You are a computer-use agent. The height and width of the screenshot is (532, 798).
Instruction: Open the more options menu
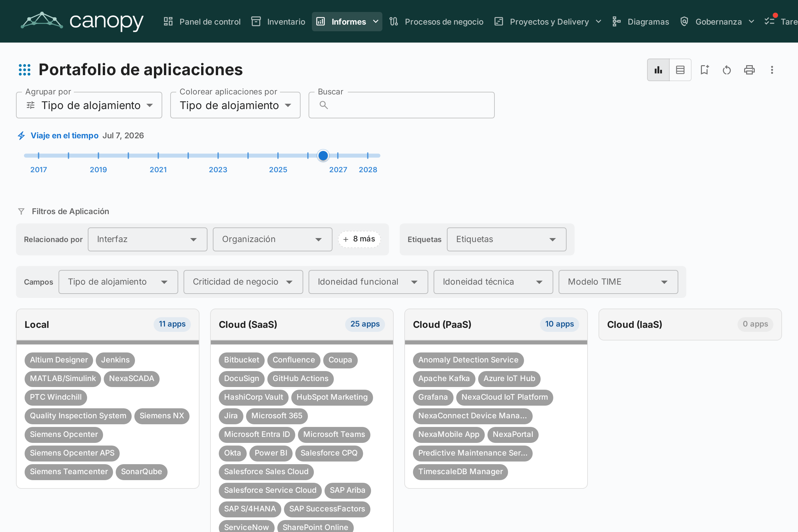pyautogui.click(x=772, y=70)
